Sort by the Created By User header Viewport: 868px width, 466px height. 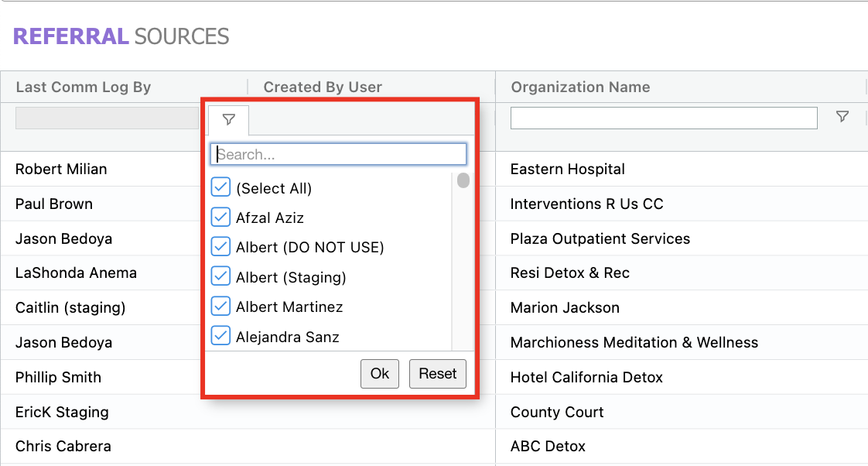[x=323, y=87]
